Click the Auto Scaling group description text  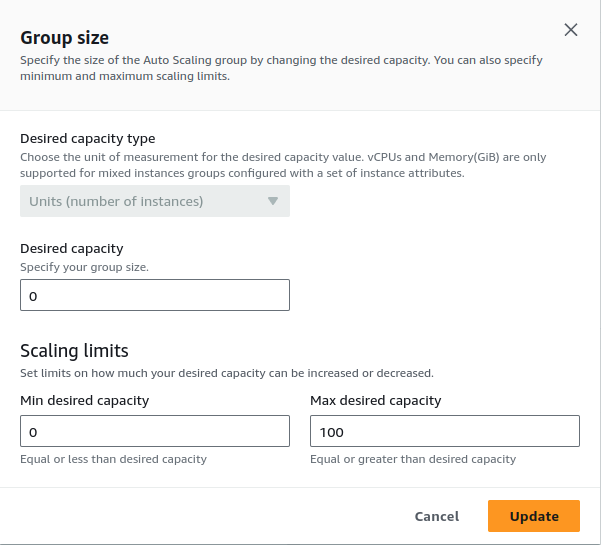click(281, 68)
